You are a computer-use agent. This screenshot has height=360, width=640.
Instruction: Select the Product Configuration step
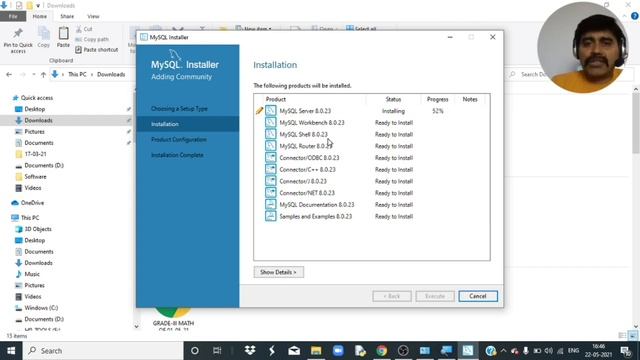pyautogui.click(x=179, y=140)
